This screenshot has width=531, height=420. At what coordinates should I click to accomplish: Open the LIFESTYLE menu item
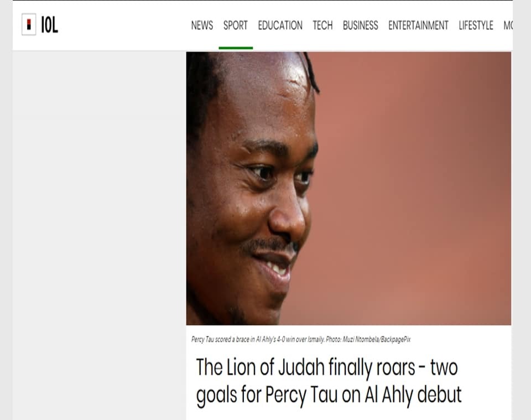476,25
